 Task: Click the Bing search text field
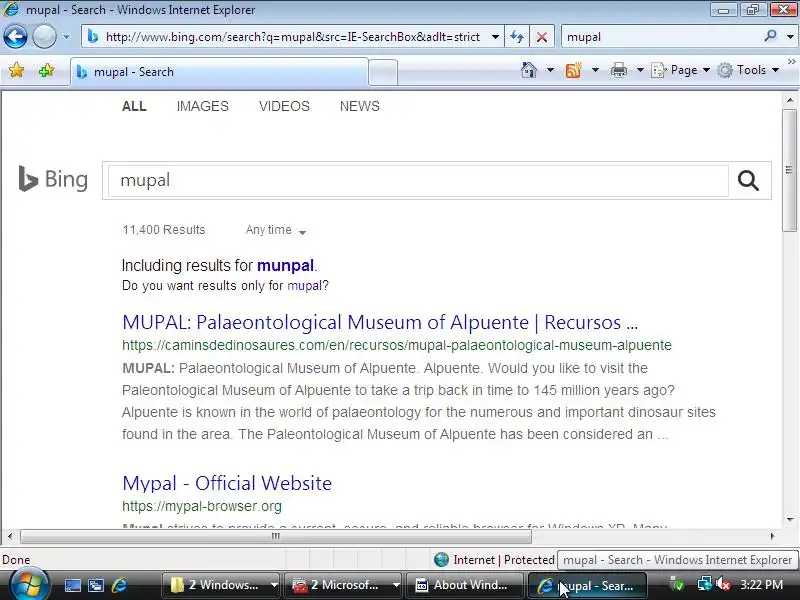tap(417, 180)
